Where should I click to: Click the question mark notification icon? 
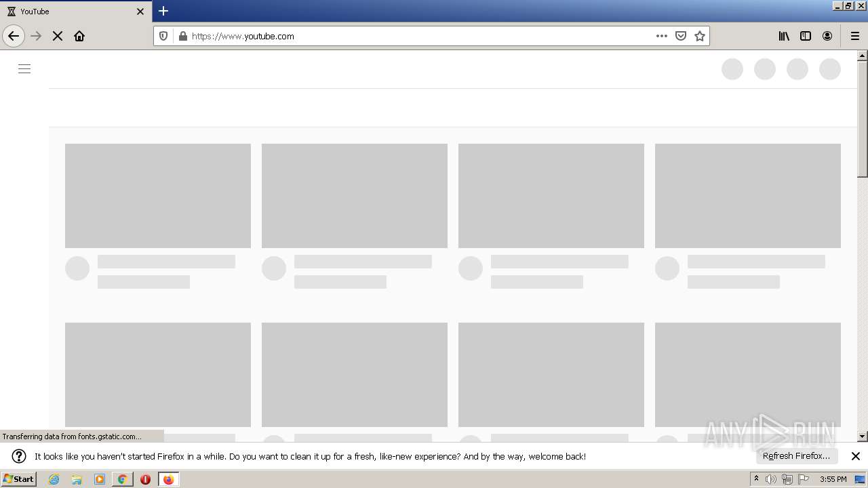pyautogui.click(x=19, y=456)
